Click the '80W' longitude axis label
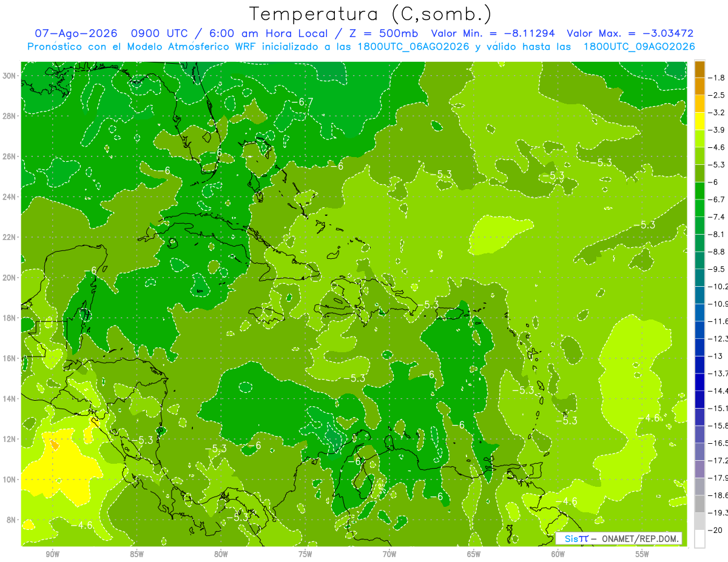Image resolution: width=728 pixels, height=562 pixels. pos(221,554)
